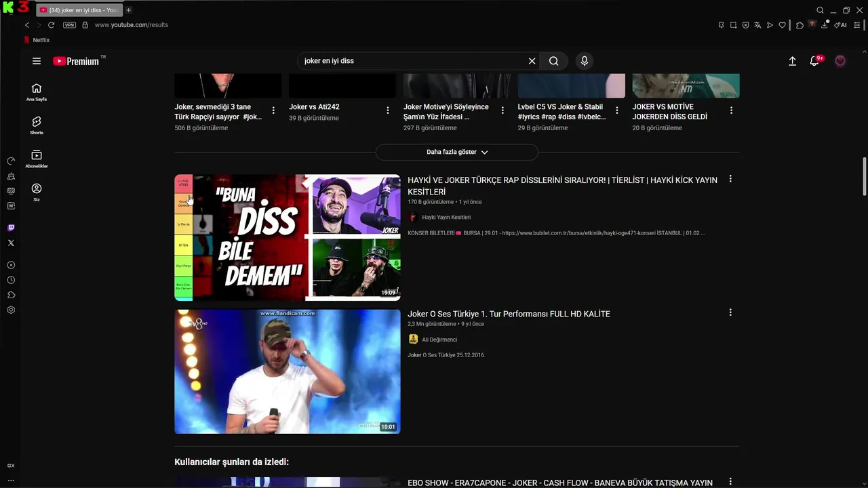The width and height of the screenshot is (868, 488).
Task: Open the three-dots sidebar setup menu
Action: click(11, 481)
